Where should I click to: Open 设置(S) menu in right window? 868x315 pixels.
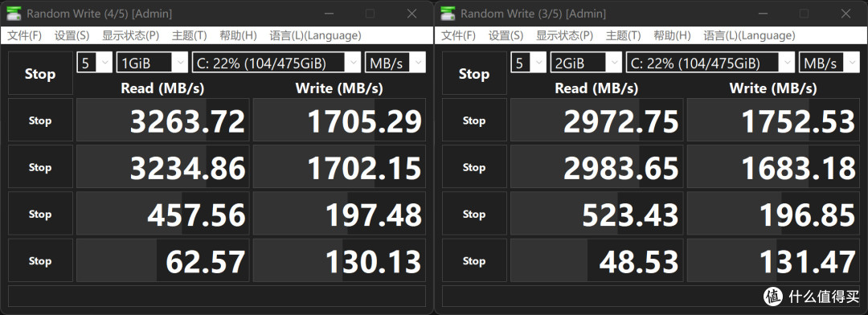(x=506, y=35)
